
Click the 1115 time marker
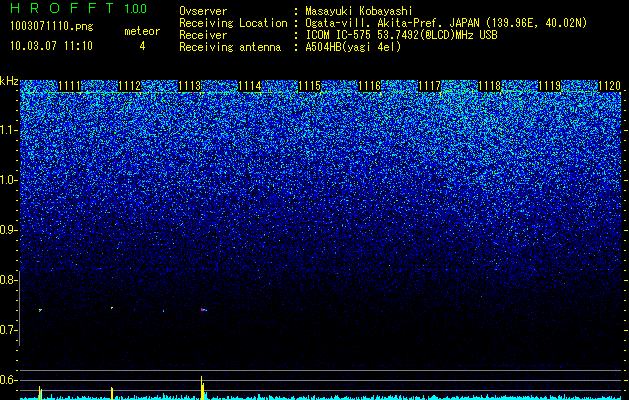309,86
